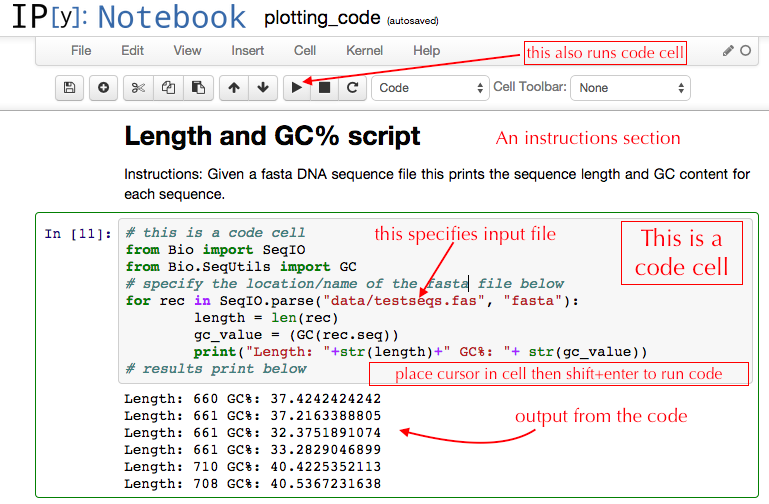The height and width of the screenshot is (504, 769).
Task: Restart kernel with circular arrow icon
Action: point(352,88)
